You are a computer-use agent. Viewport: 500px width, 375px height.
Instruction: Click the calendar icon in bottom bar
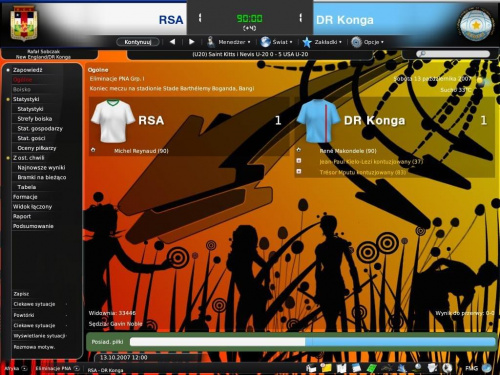[x=356, y=368]
